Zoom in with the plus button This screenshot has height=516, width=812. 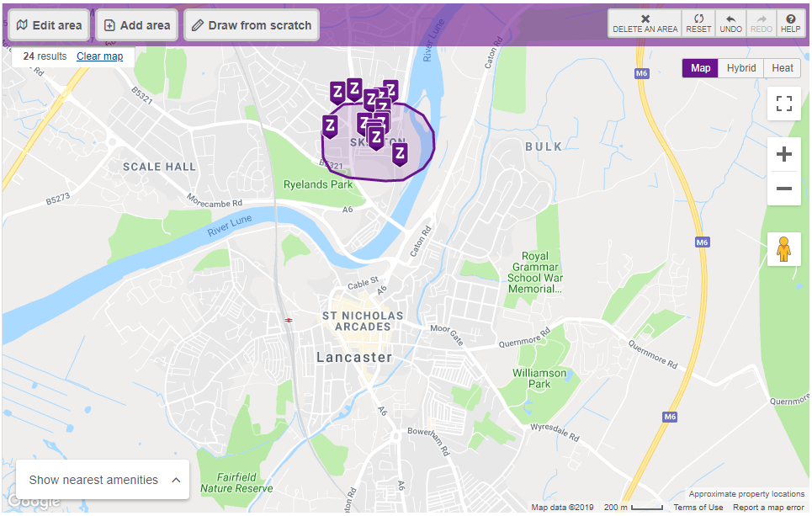(x=783, y=154)
